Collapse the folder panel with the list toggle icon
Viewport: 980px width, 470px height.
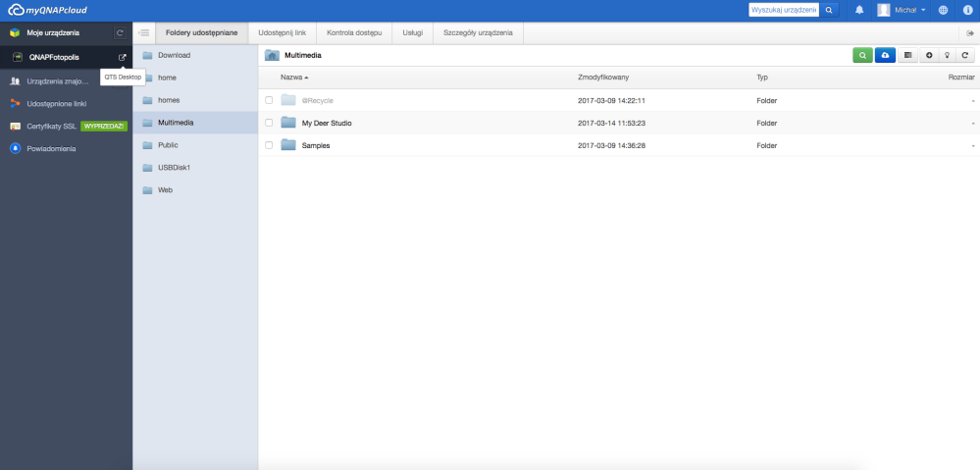[144, 33]
